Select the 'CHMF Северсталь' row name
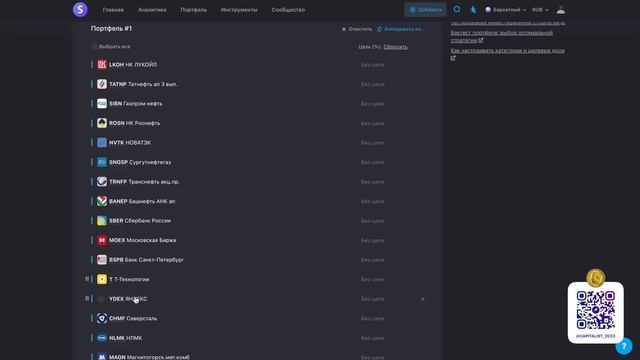 (133, 318)
